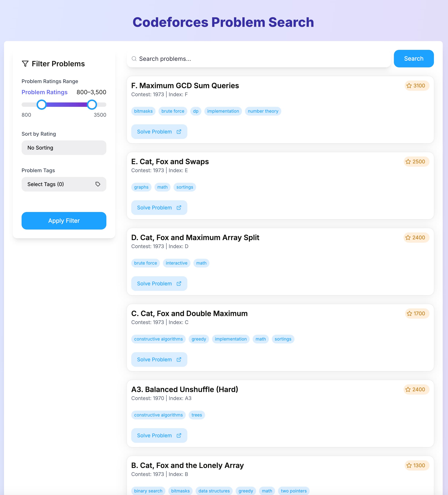Click the number theory tag chip

263,111
